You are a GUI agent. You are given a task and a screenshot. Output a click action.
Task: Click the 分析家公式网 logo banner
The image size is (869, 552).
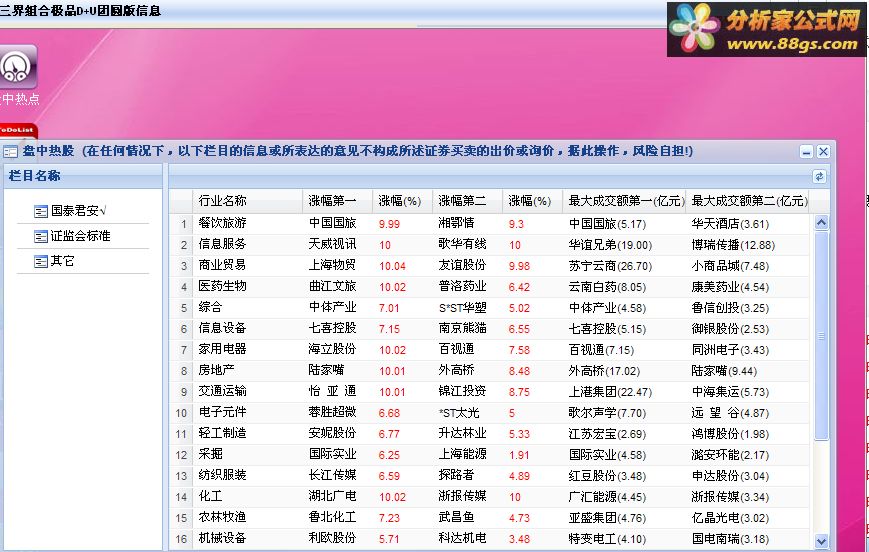click(766, 29)
